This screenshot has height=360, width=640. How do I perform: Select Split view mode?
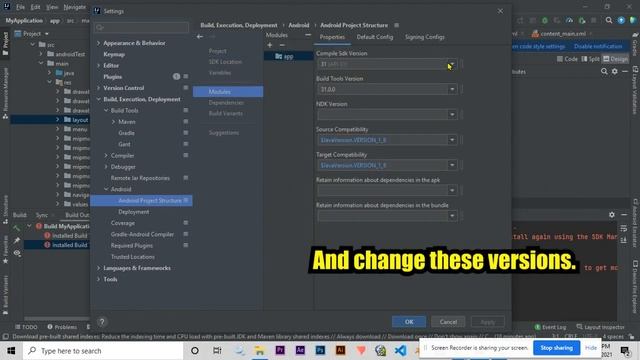pos(591,59)
